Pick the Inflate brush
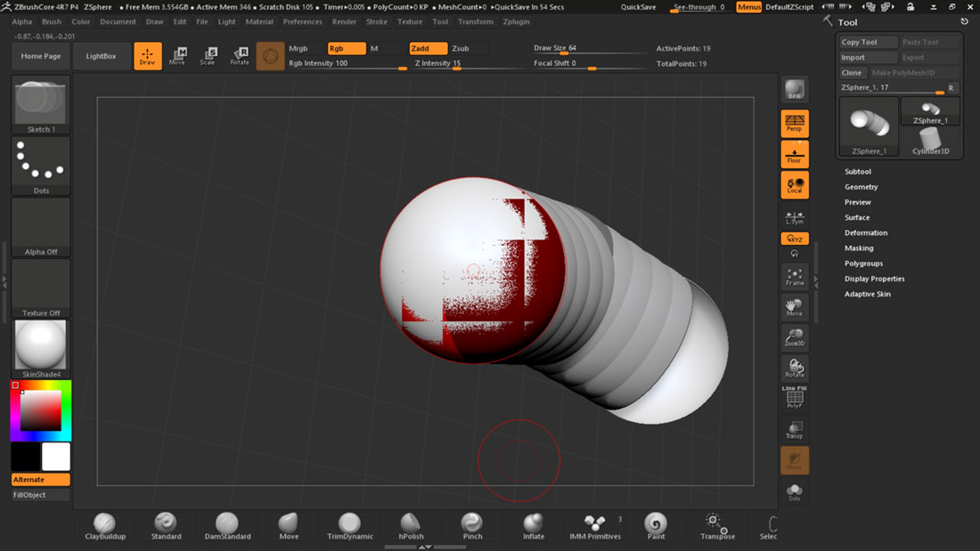 (534, 525)
